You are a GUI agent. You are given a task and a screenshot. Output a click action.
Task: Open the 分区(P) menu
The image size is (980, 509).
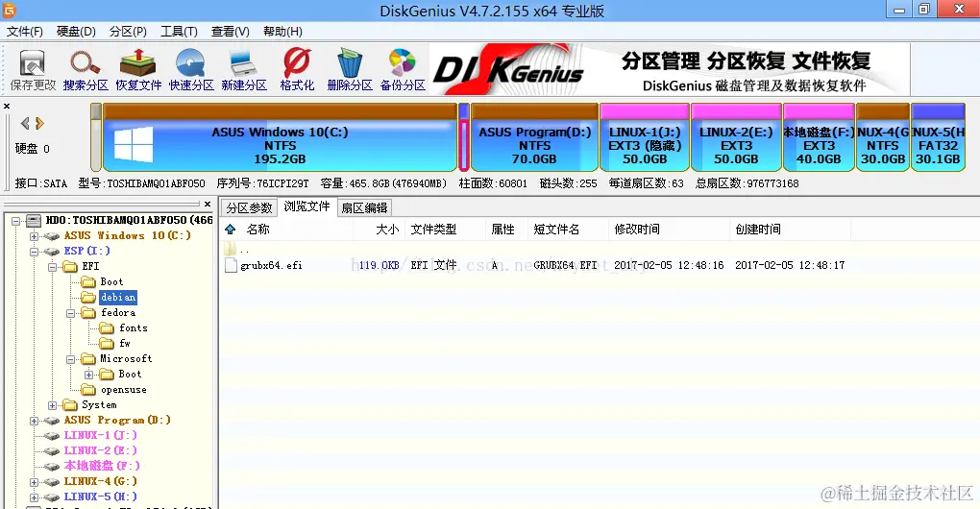128,32
